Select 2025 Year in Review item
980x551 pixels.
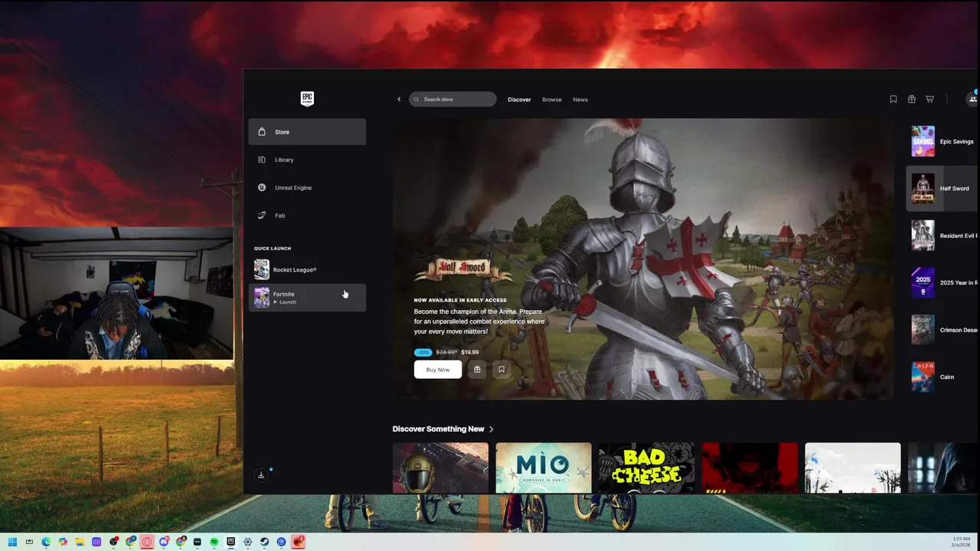[942, 282]
